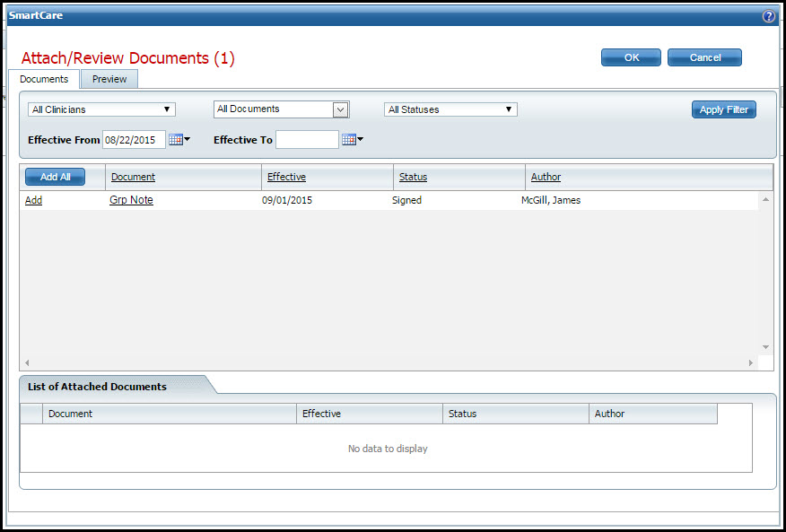Sort by the Document column header
Screen dimensions: 786x532
[x=133, y=177]
